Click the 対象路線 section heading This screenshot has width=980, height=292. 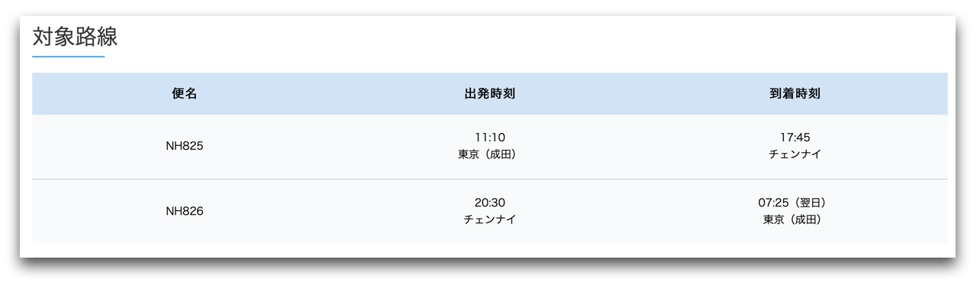point(75,37)
